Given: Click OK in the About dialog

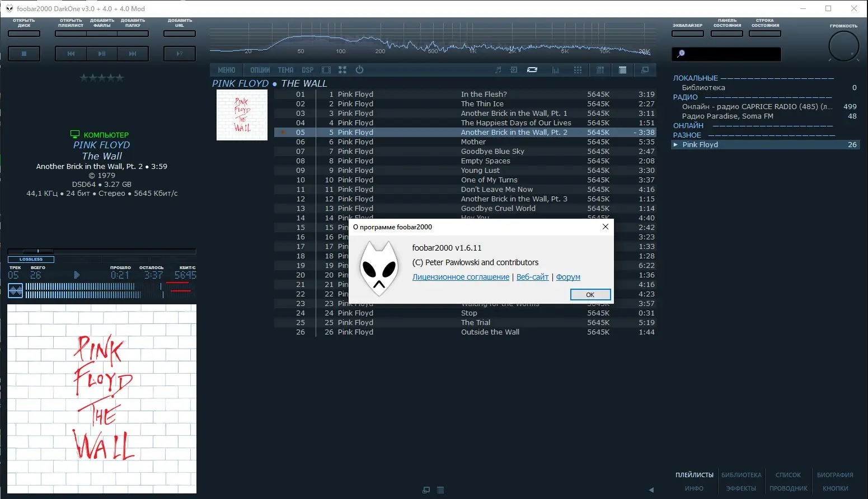Looking at the screenshot, I should tap(590, 295).
